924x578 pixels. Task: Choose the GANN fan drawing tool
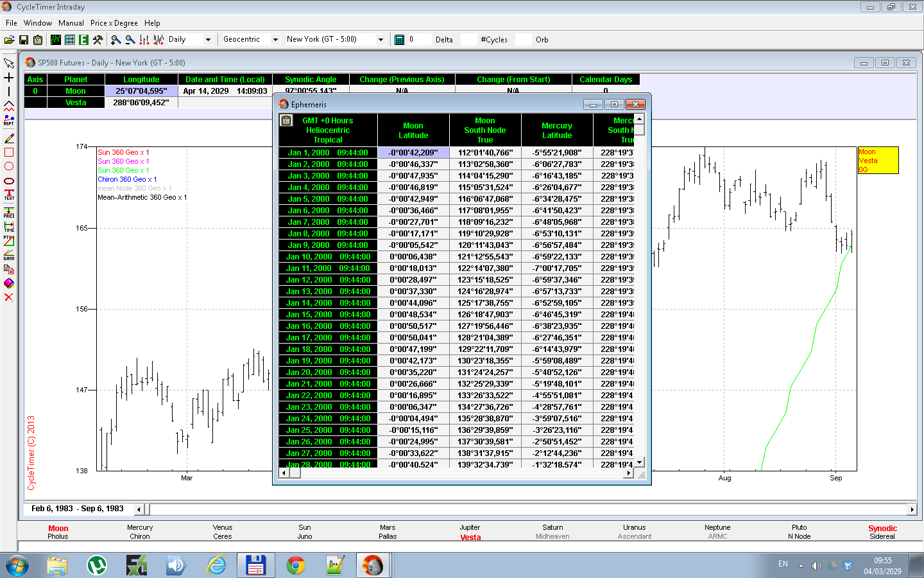pyautogui.click(x=9, y=255)
